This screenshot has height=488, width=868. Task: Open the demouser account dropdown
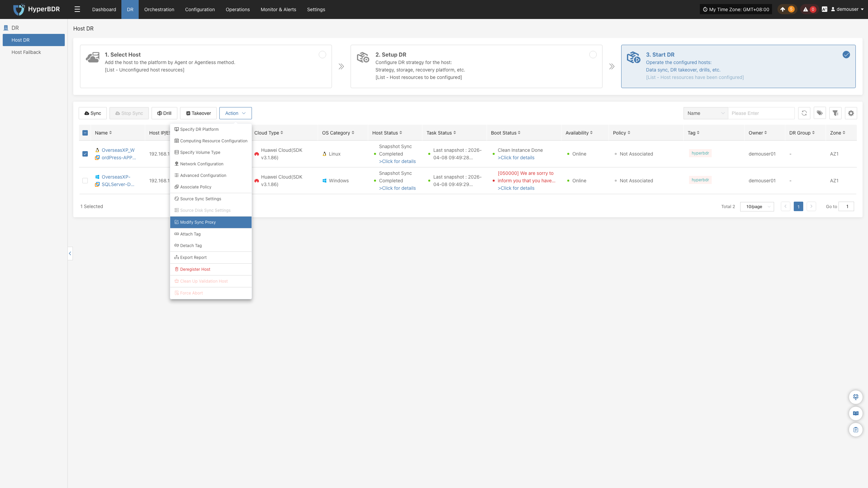click(847, 9)
